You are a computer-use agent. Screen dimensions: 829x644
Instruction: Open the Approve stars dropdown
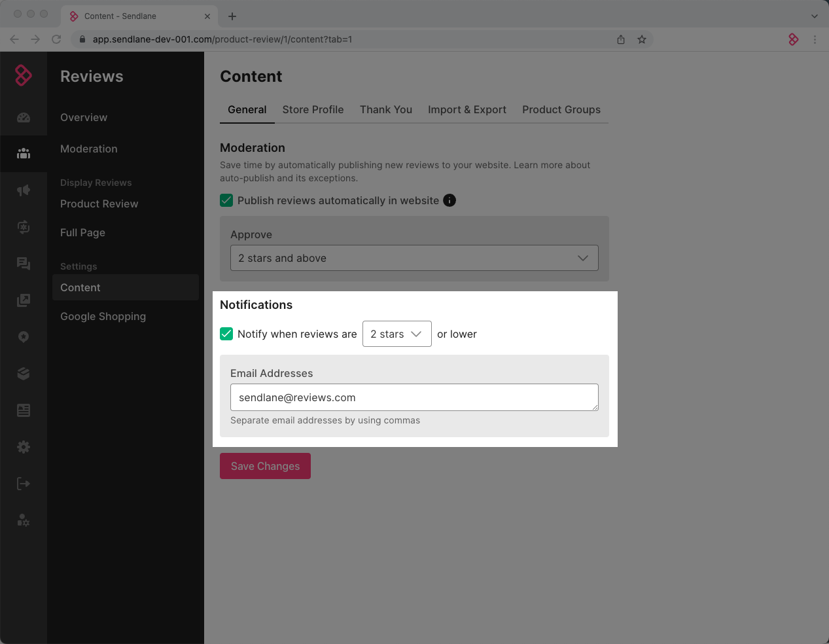click(414, 258)
